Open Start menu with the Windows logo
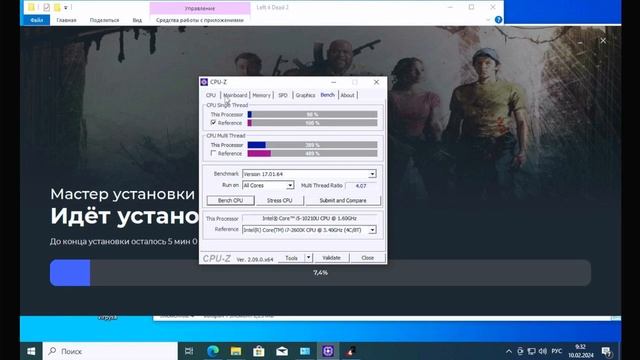 click(x=31, y=351)
